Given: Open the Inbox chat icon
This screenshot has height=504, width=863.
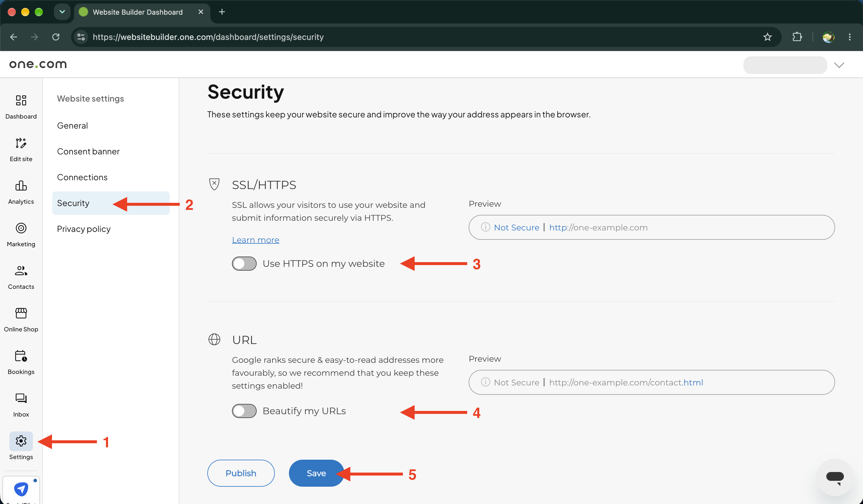Looking at the screenshot, I should (x=21, y=398).
